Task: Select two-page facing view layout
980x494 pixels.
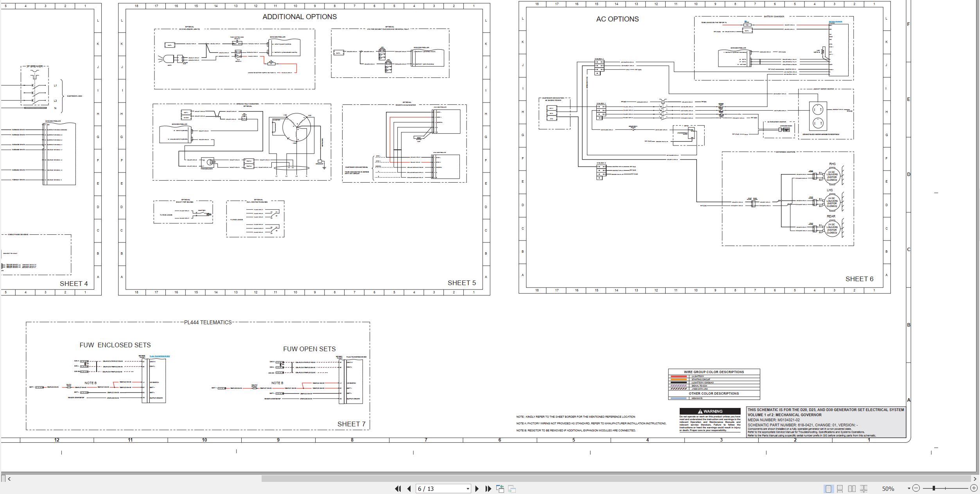Action: pyautogui.click(x=852, y=489)
